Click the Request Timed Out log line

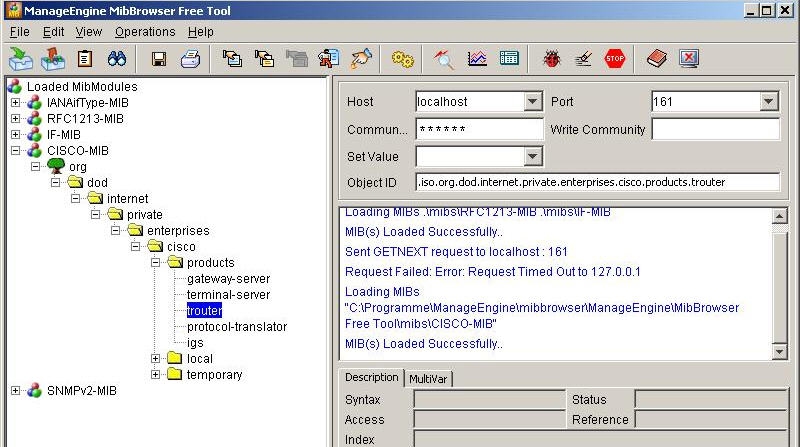point(492,271)
